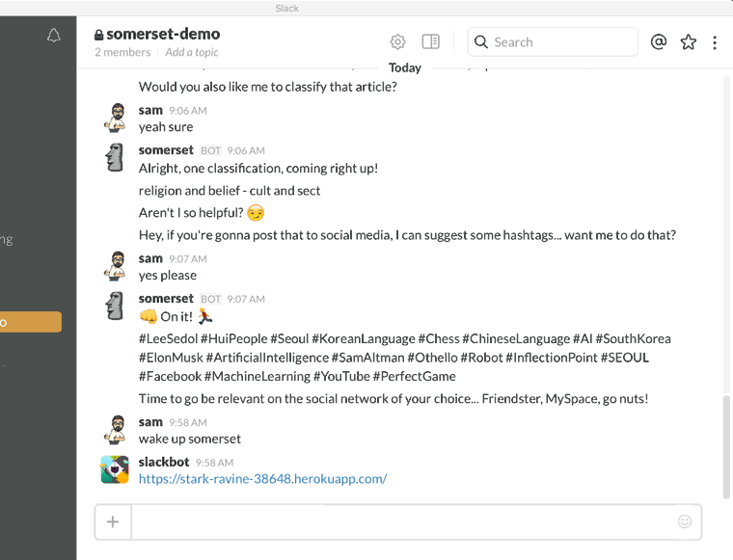Click sam's avatar on wake up message
Image resolution: width=733 pixels, height=560 pixels.
coord(115,430)
